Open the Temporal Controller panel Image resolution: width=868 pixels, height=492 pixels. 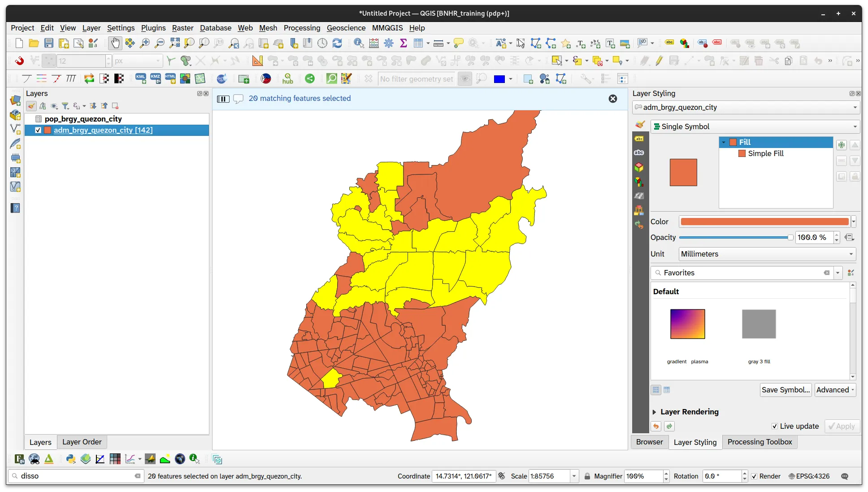pyautogui.click(x=322, y=43)
